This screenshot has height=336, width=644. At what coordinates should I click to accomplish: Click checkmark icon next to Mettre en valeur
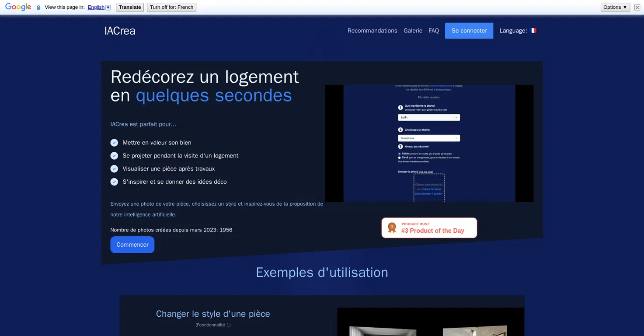tap(114, 143)
